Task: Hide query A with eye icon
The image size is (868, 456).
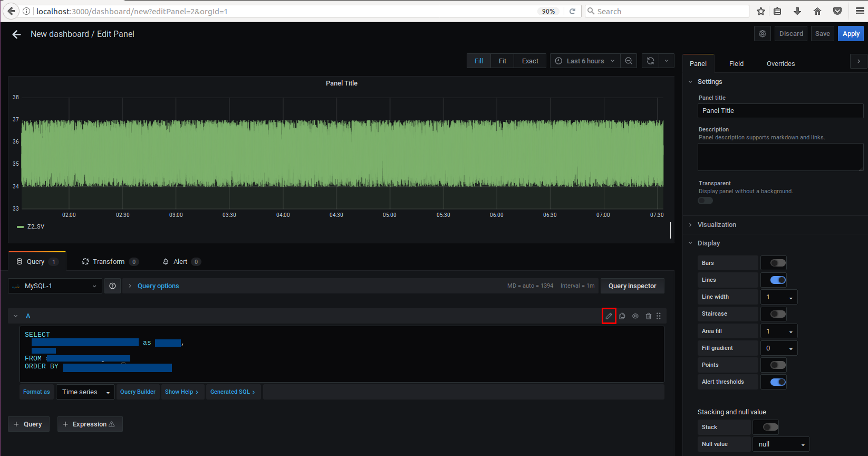Action: pos(635,316)
